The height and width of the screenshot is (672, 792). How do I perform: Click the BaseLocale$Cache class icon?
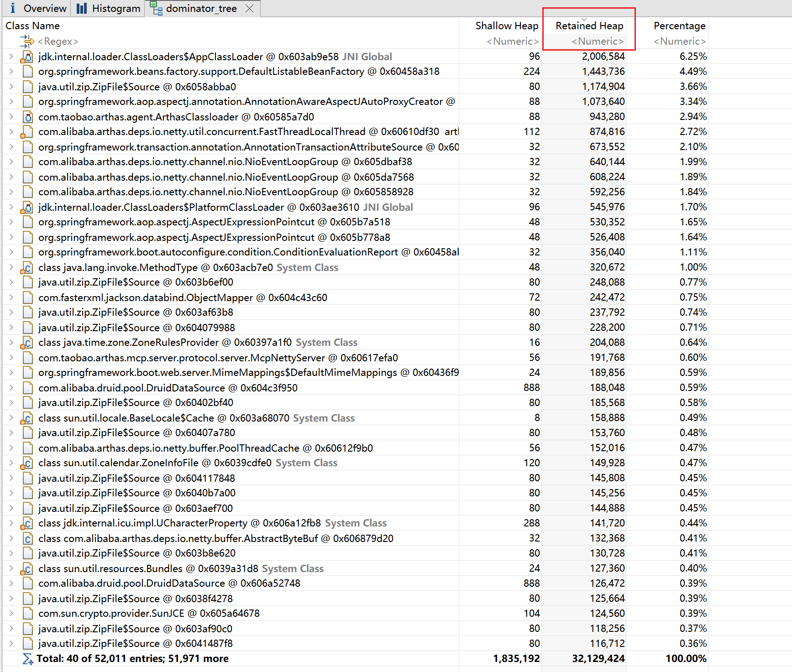27,418
